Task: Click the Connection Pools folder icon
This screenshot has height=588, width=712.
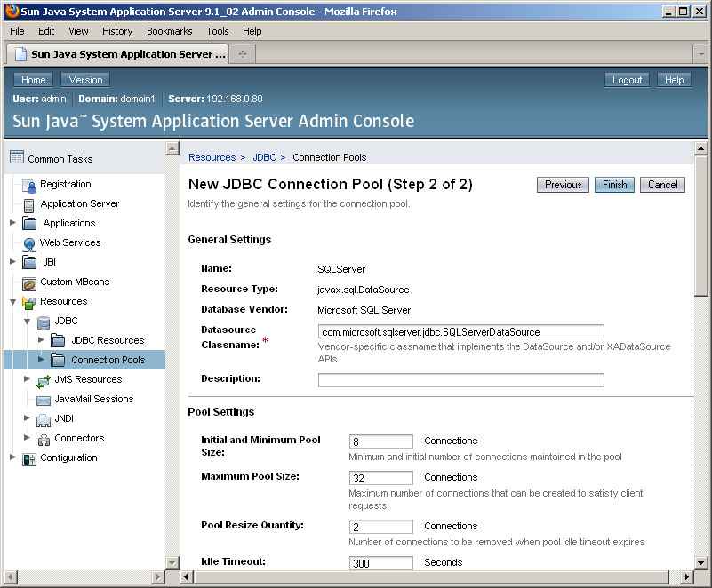Action: 58,360
